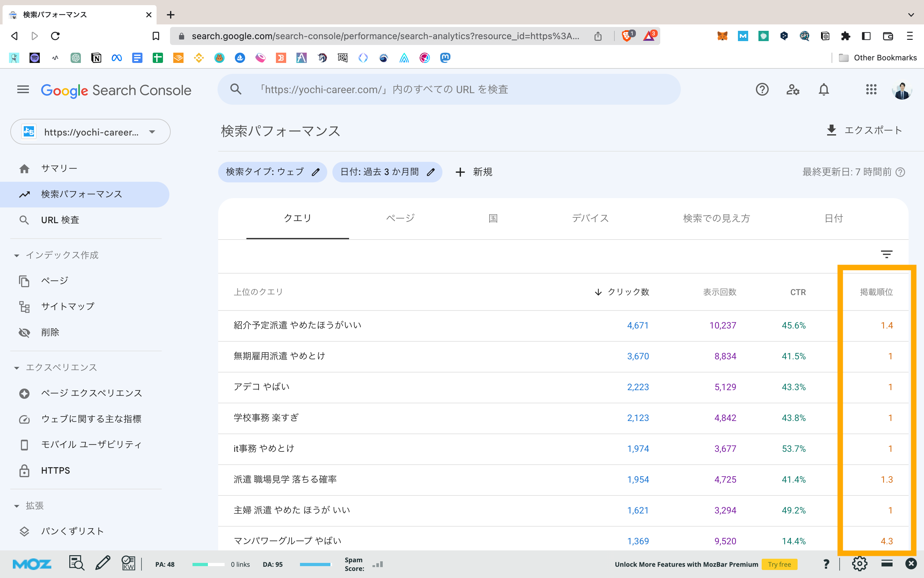Click query アデコ やばい
Screen dimensions: 924x578
(261, 387)
